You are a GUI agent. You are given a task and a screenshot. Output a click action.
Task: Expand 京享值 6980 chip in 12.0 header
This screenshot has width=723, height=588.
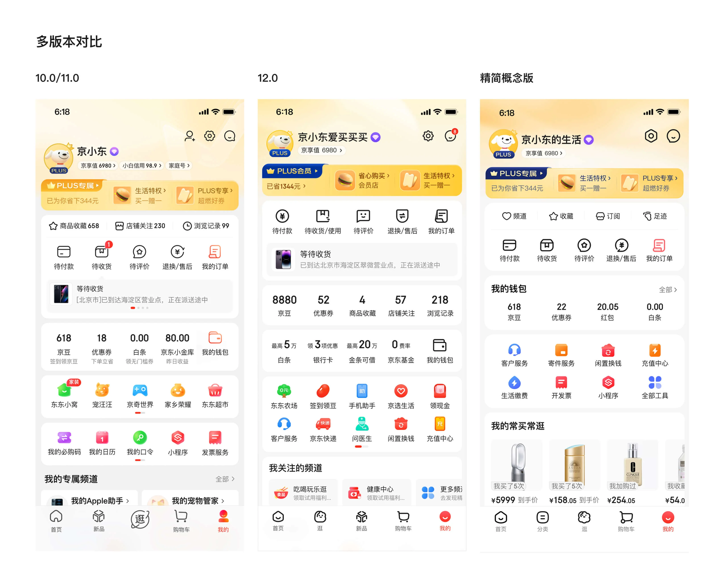point(322,150)
